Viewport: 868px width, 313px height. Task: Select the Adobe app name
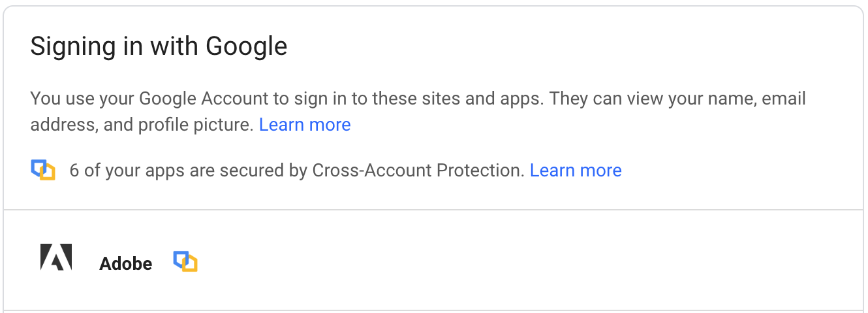tap(125, 263)
